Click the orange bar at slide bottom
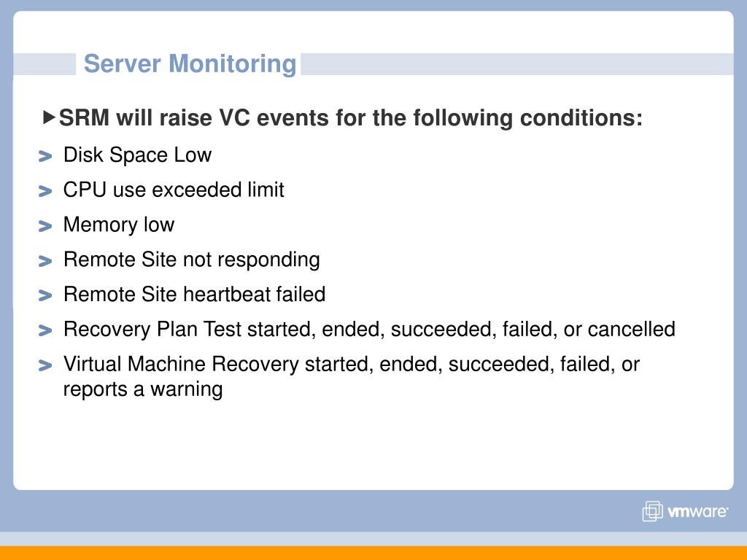This screenshot has width=747, height=560. coord(373,553)
